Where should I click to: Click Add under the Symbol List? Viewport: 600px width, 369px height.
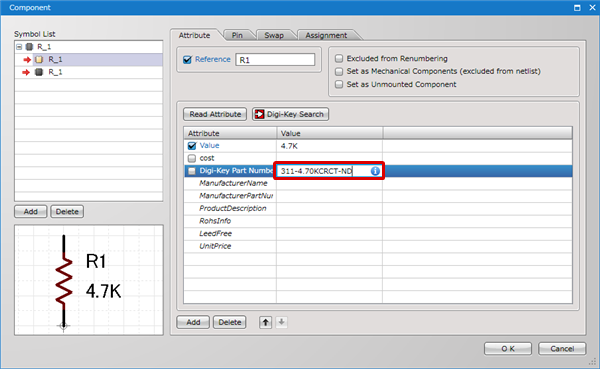[x=31, y=212]
